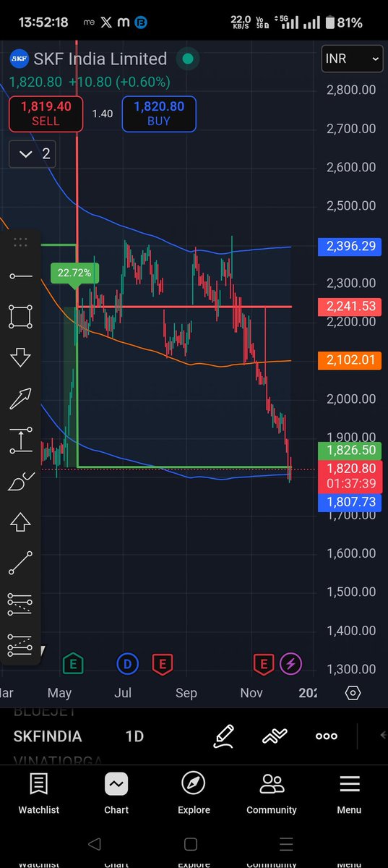Screen dimensions: 388x868
Task: Open SKFINDIA symbol search
Action: point(48,736)
